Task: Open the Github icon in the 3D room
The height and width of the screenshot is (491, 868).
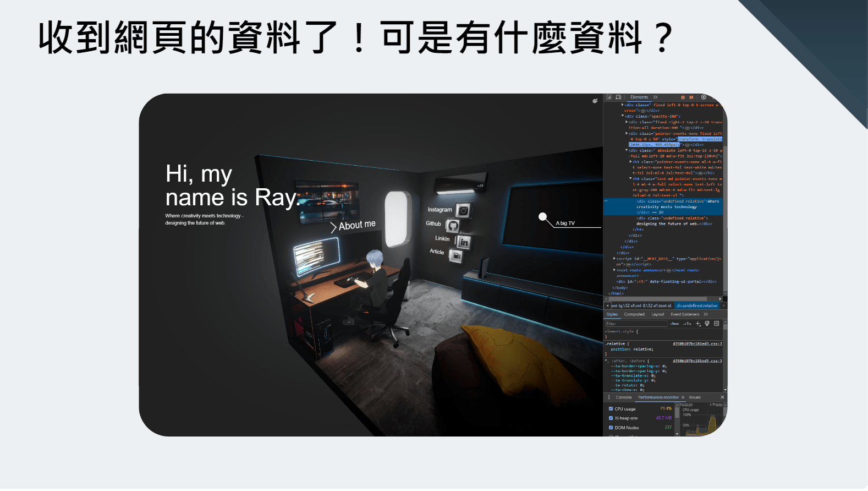Action: coord(453,225)
